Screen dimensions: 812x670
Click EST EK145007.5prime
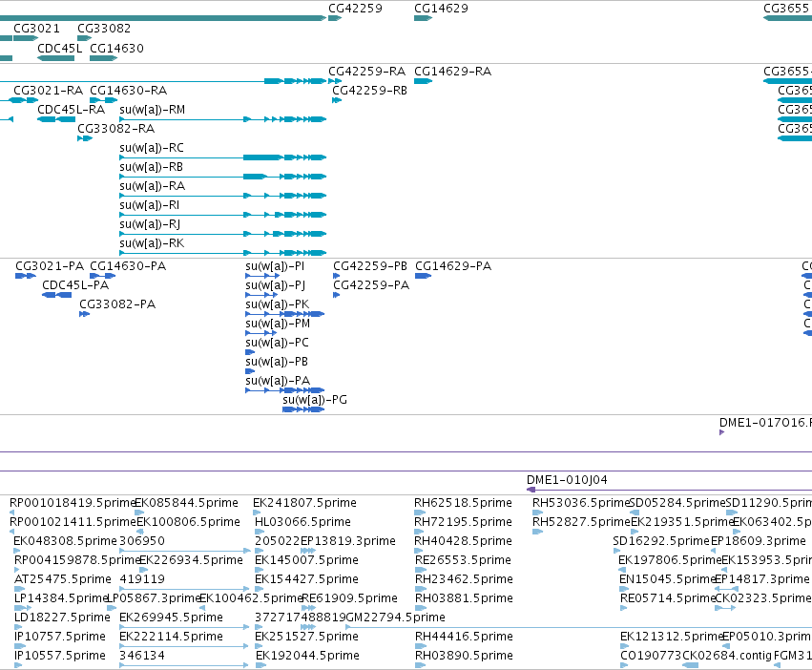[x=306, y=560]
